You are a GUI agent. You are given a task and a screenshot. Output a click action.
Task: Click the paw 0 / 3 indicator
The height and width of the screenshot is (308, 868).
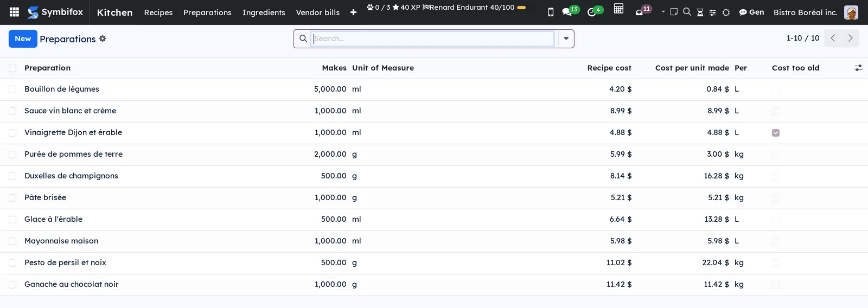379,8
